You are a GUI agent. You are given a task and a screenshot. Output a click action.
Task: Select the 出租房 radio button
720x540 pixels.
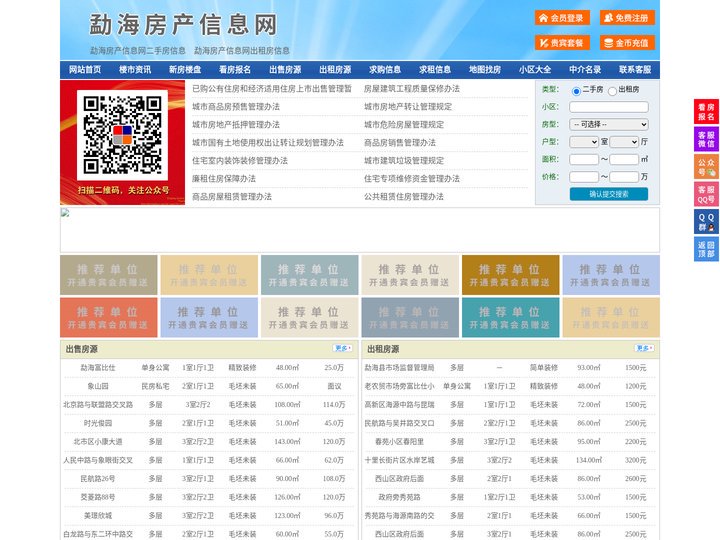(x=612, y=91)
